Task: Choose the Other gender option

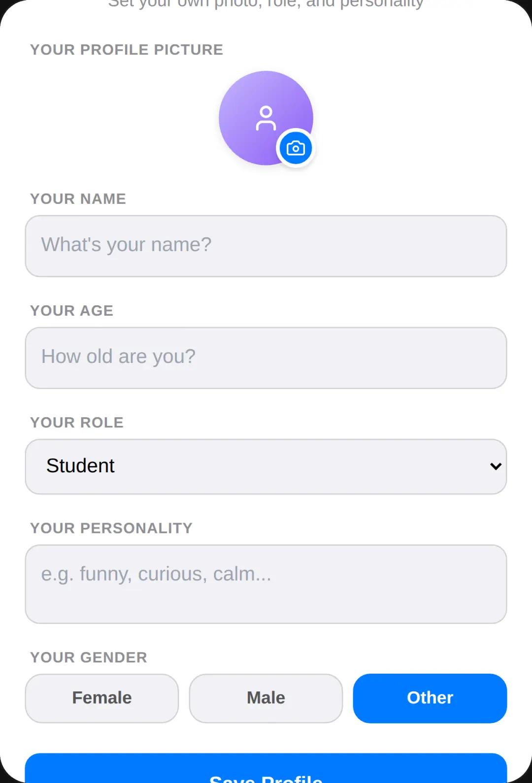Action: coord(430,698)
